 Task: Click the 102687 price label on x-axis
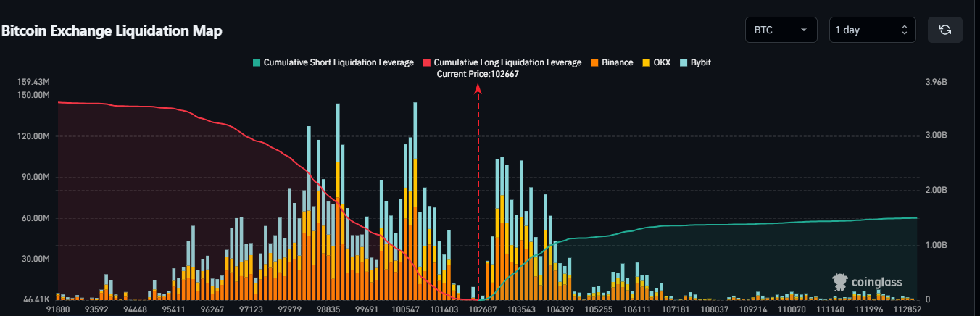483,309
